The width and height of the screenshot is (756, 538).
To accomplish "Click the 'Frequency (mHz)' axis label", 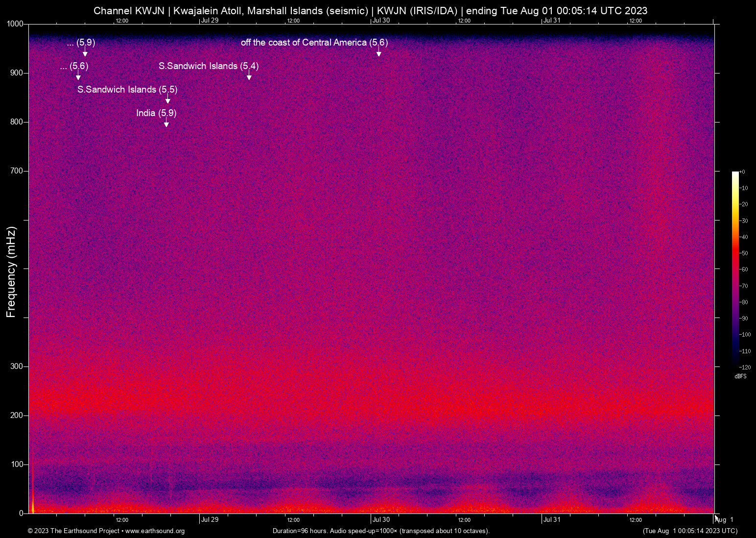I will coord(11,272).
